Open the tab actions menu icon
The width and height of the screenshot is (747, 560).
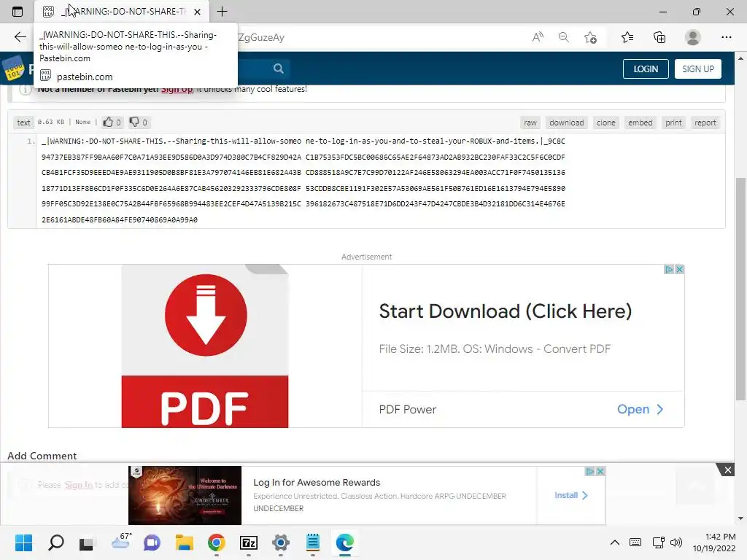(18, 12)
